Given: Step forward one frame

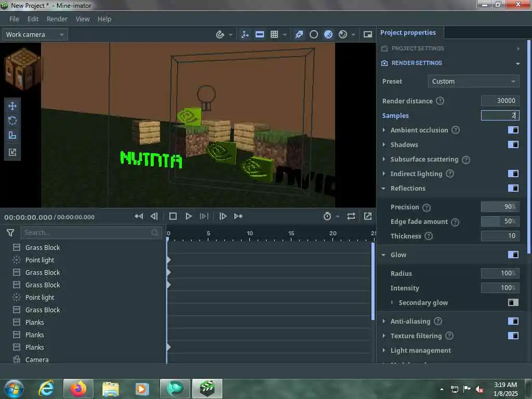Looking at the screenshot, I should pyautogui.click(x=222, y=216).
